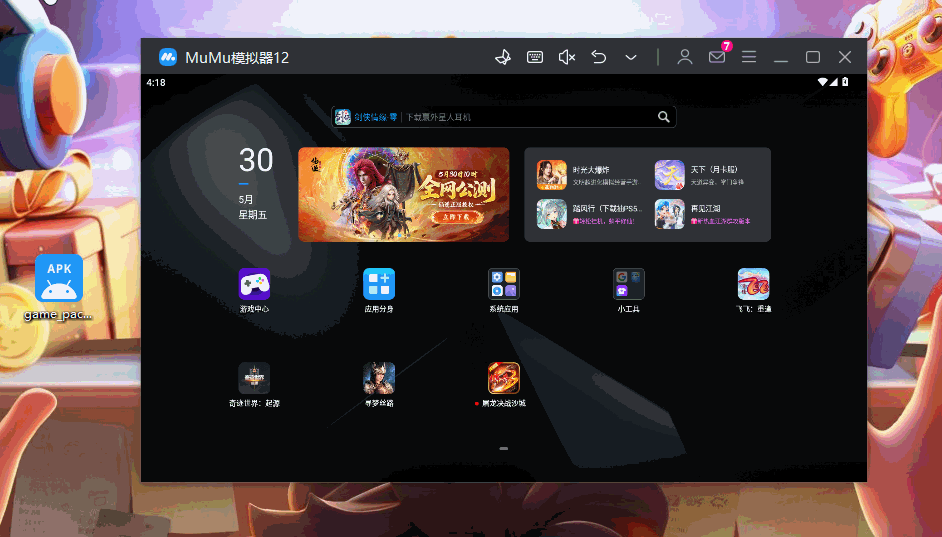Expand the toolbar dropdown chevron
The width and height of the screenshot is (942, 537).
coord(631,58)
